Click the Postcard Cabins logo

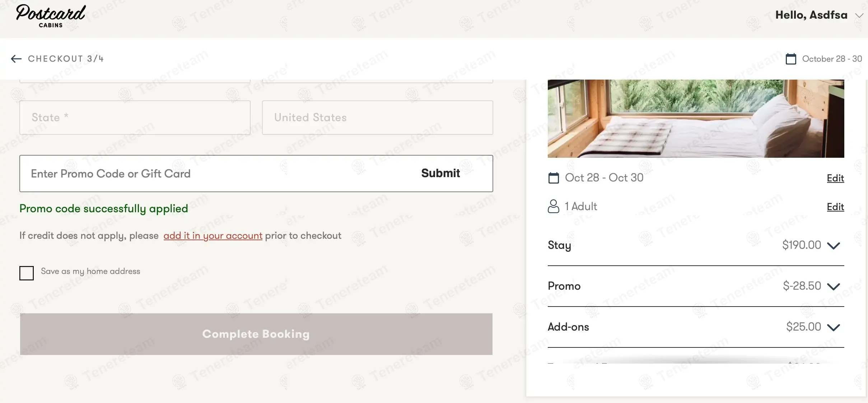pyautogui.click(x=51, y=16)
